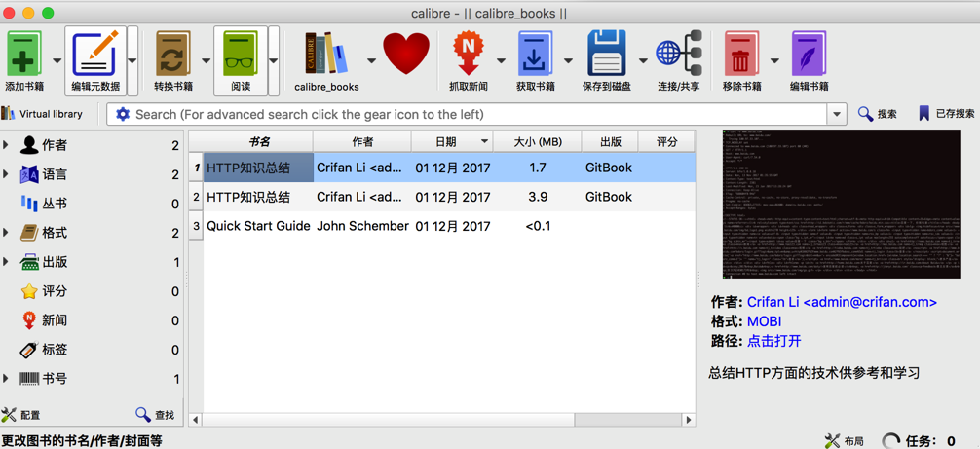This screenshot has width=980, height=449.
Task: Sort by the 书名 column header
Action: (x=259, y=142)
